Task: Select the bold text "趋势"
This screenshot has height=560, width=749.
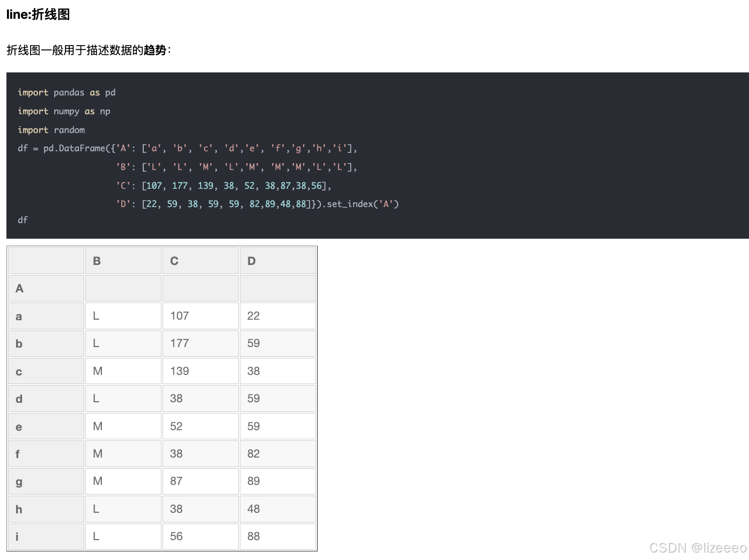Action: click(x=153, y=50)
